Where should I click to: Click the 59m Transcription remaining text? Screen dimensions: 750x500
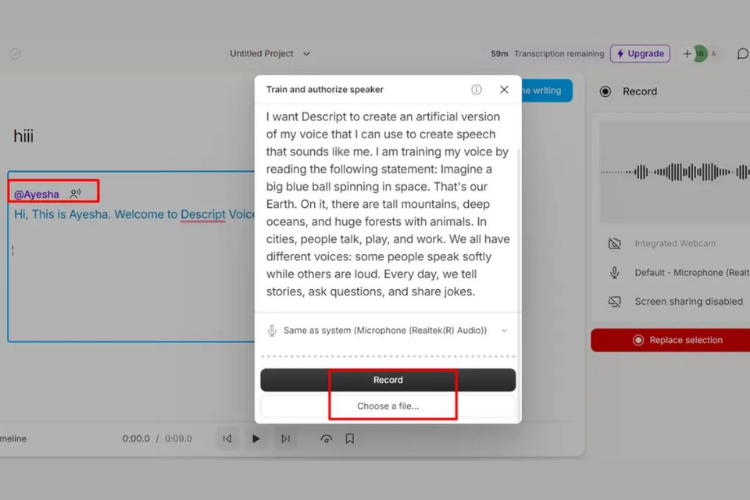pyautogui.click(x=547, y=54)
